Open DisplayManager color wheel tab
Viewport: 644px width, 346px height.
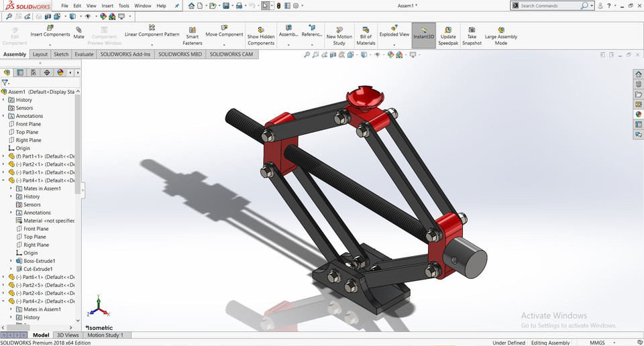click(x=60, y=72)
